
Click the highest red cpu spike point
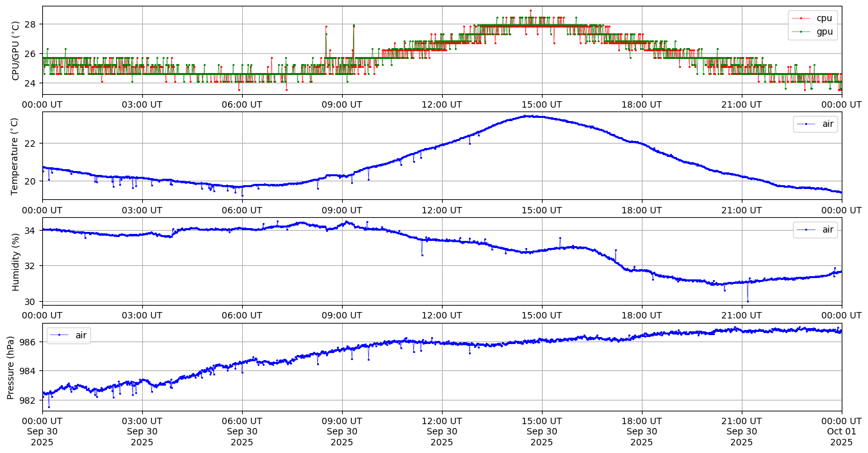(x=530, y=11)
